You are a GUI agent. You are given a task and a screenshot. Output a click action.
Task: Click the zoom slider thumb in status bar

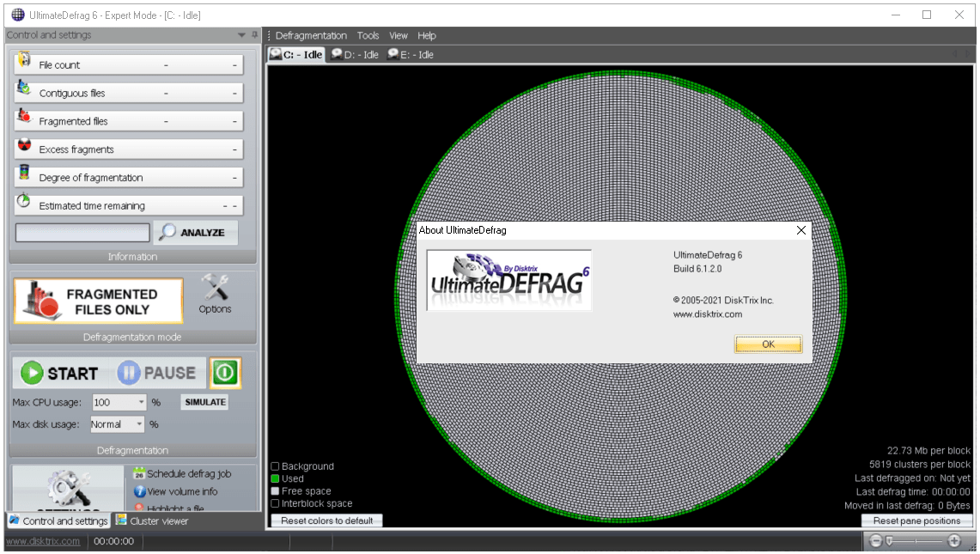pos(889,541)
